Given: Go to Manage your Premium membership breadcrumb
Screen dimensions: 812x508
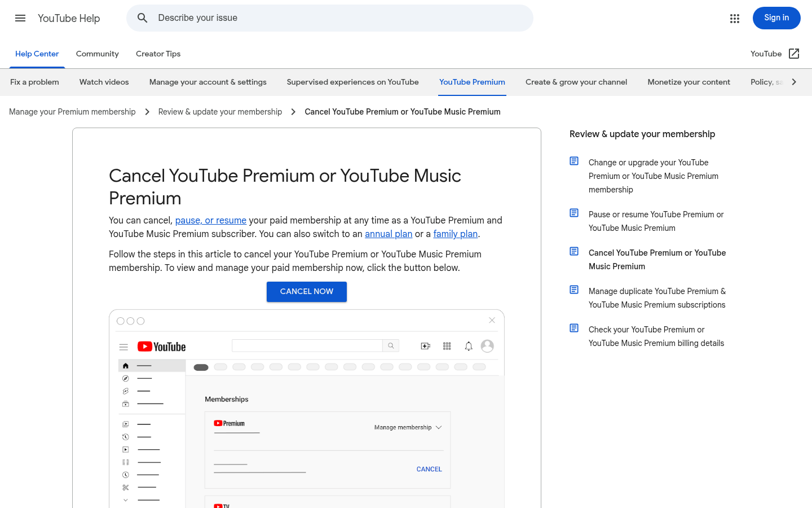Looking at the screenshot, I should [x=72, y=112].
